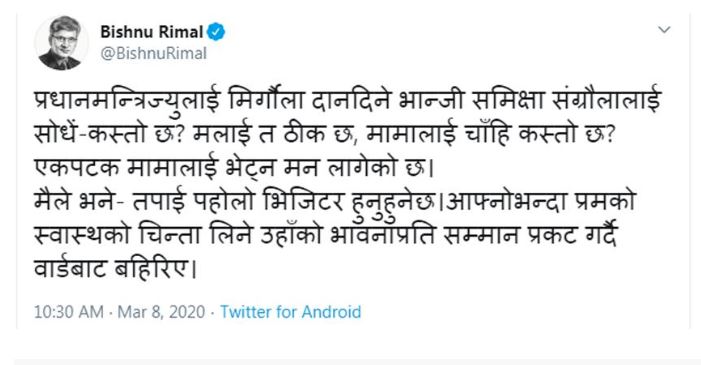This screenshot has height=365, width=701.
Task: Open the Twitter for Android source link
Action: point(290,312)
